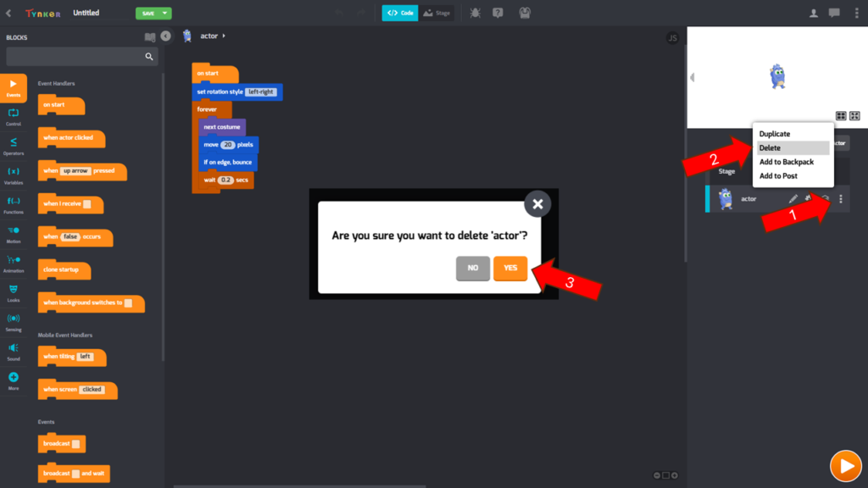Click the fullscreen stage icon
The image size is (868, 488).
(855, 115)
